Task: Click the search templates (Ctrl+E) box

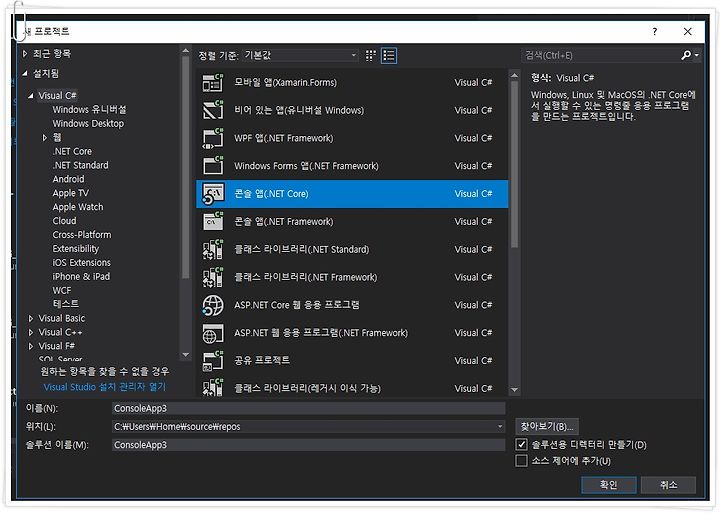Action: point(600,56)
